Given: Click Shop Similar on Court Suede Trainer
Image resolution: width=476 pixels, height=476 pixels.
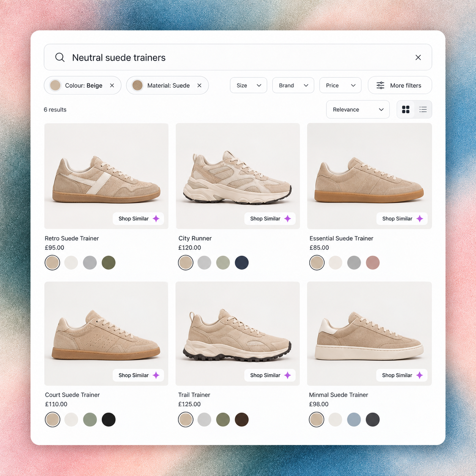Looking at the screenshot, I should pos(138,375).
